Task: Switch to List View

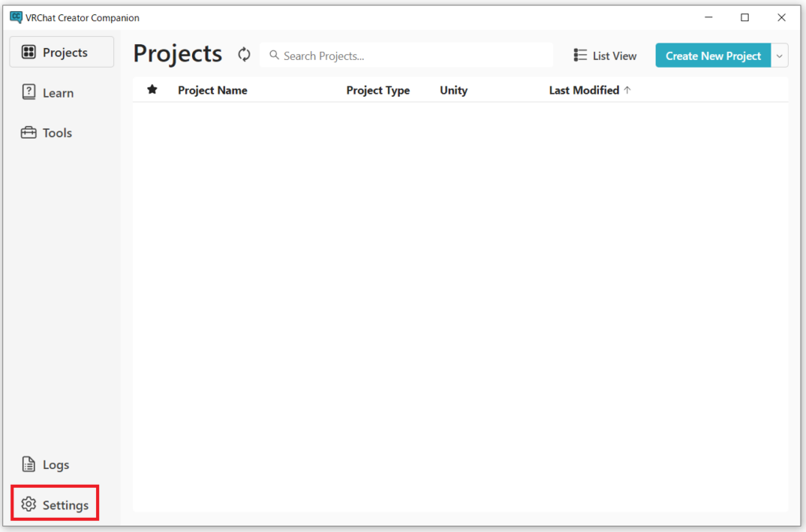Action: pyautogui.click(x=605, y=56)
